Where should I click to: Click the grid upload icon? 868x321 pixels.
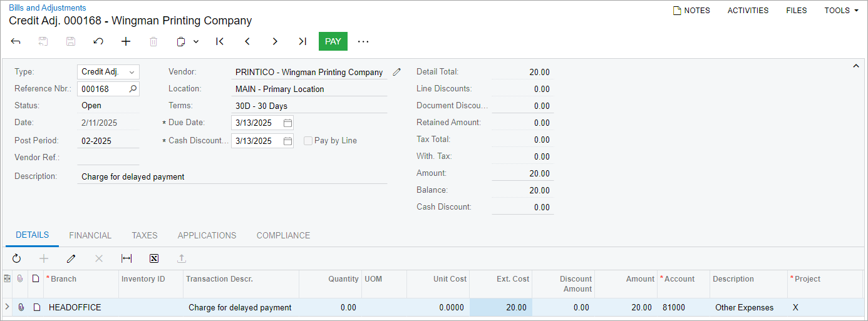182,258
